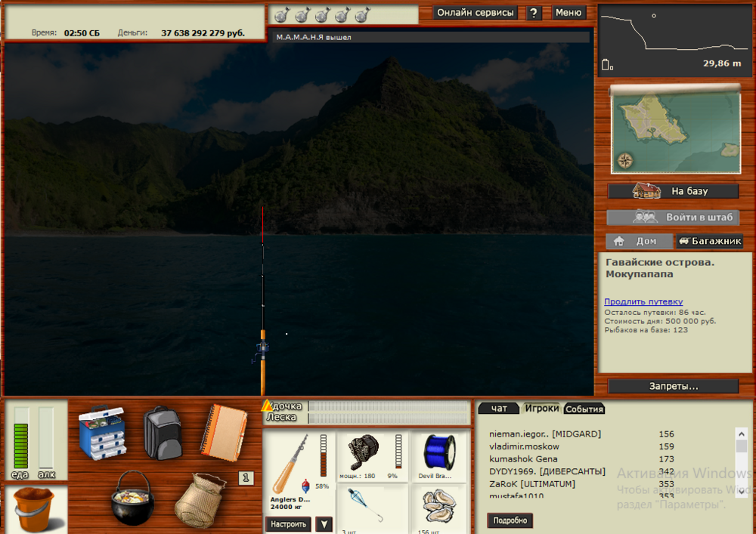Click the location title Гавайские острова. Мокупапапа
756x534 pixels.
(659, 268)
